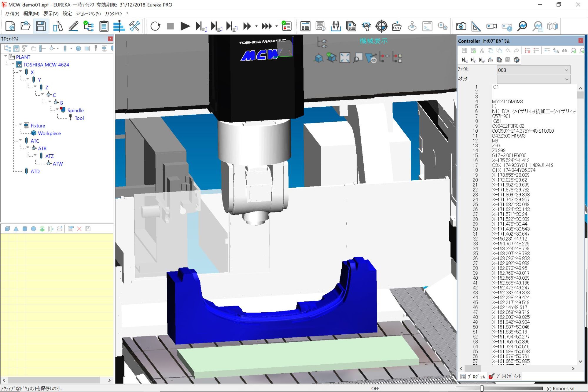Click the compare solids boxes icon

tap(553, 26)
